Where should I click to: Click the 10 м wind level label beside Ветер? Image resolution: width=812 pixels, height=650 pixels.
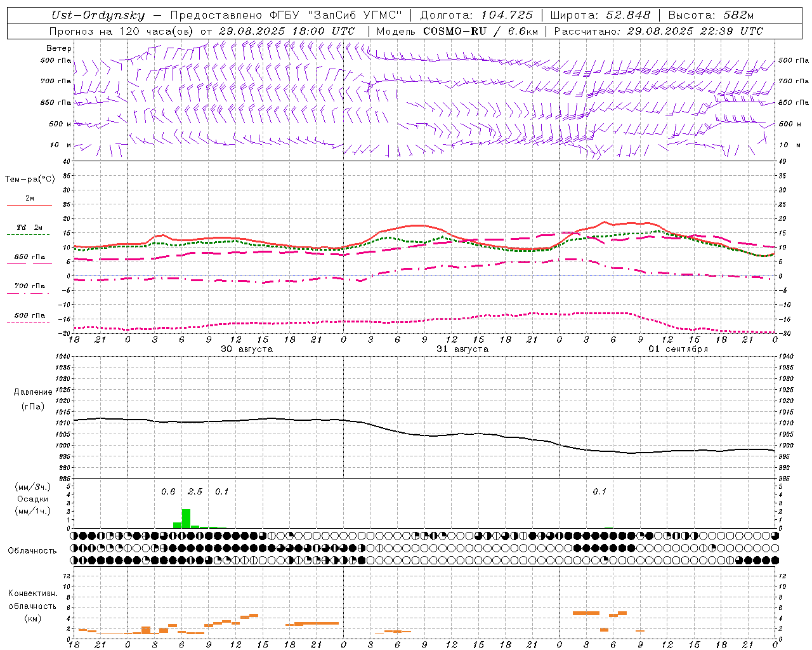[x=61, y=145]
